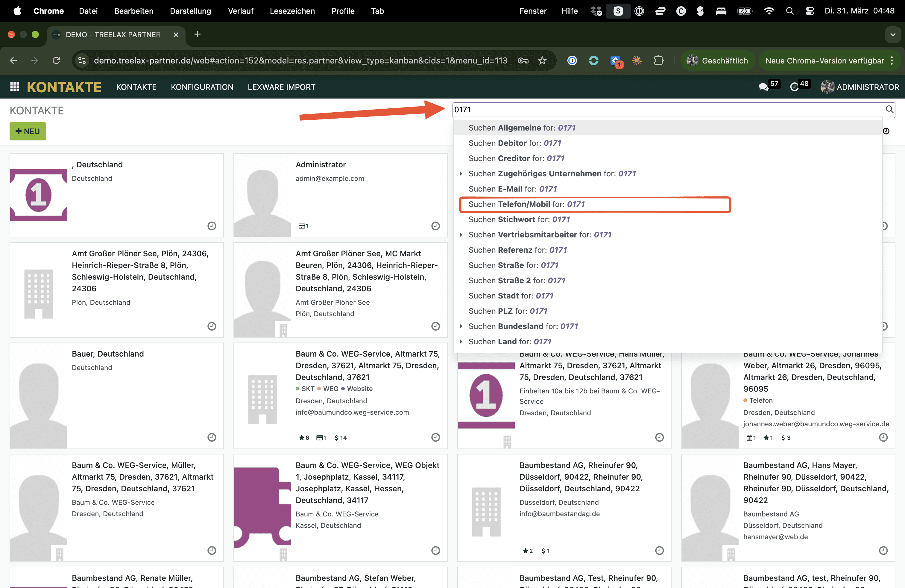Click the search magnifier icon in search box

click(x=889, y=110)
